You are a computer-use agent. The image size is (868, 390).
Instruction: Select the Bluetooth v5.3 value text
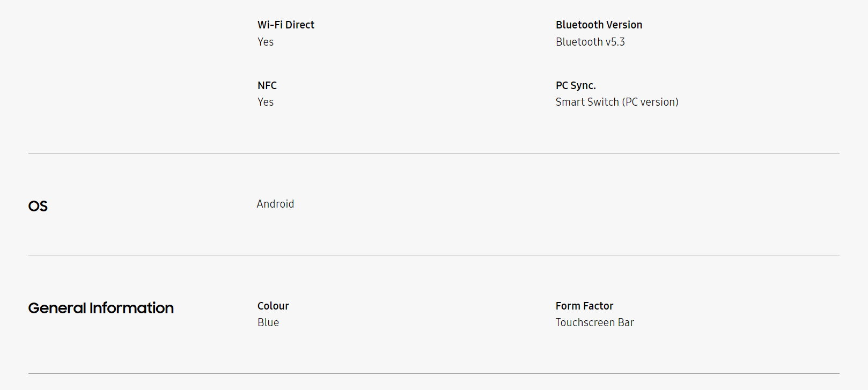(590, 42)
